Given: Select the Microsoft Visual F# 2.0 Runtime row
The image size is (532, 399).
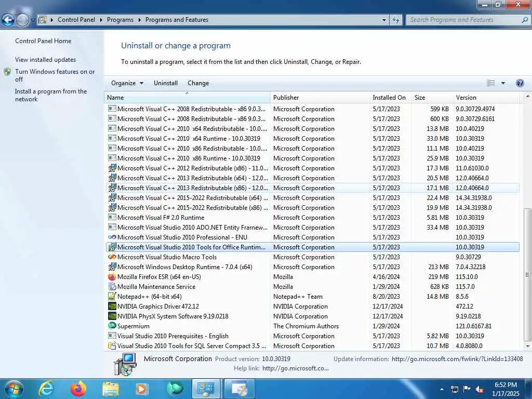Looking at the screenshot, I should tap(312, 218).
